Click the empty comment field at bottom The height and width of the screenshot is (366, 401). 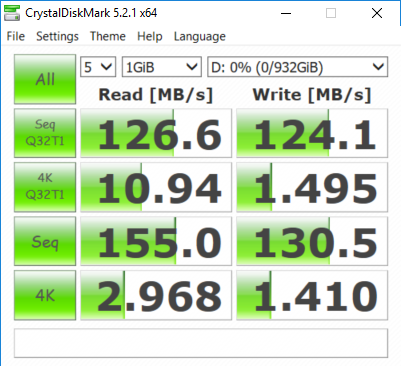point(201,343)
